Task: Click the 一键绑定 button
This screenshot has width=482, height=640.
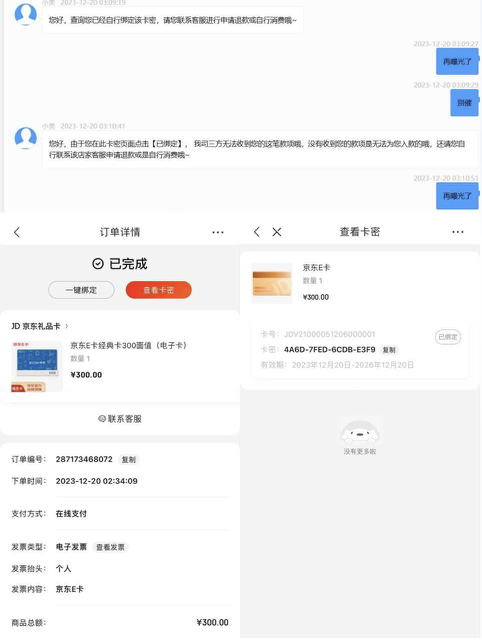Action: [x=81, y=290]
